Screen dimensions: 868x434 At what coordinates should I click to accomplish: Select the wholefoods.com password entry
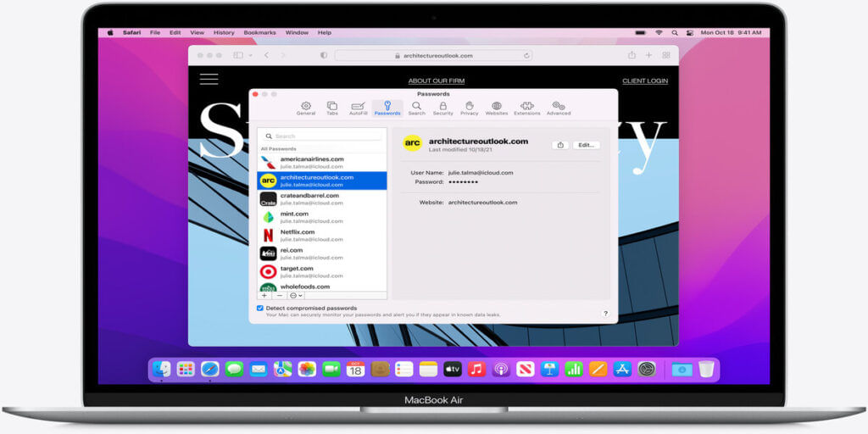[x=322, y=287]
